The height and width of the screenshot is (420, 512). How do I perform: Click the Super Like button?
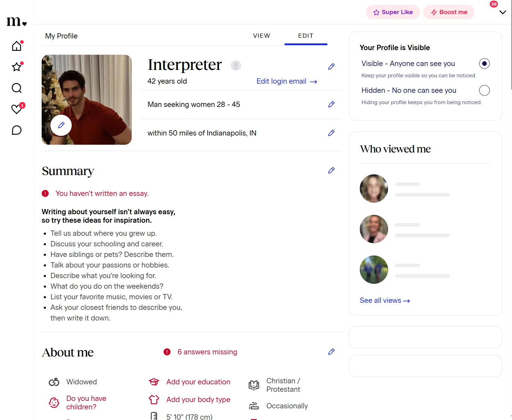click(393, 12)
